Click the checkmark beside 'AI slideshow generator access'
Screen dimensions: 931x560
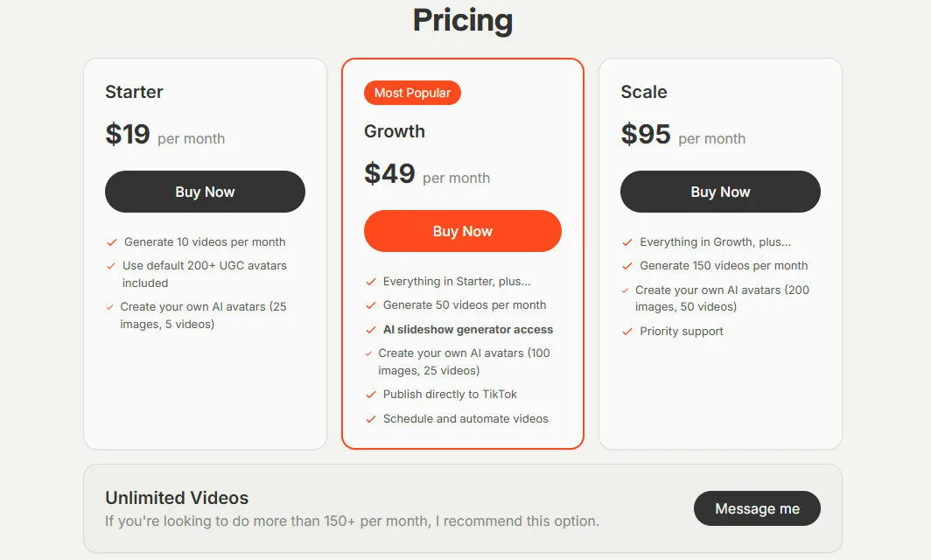[370, 329]
